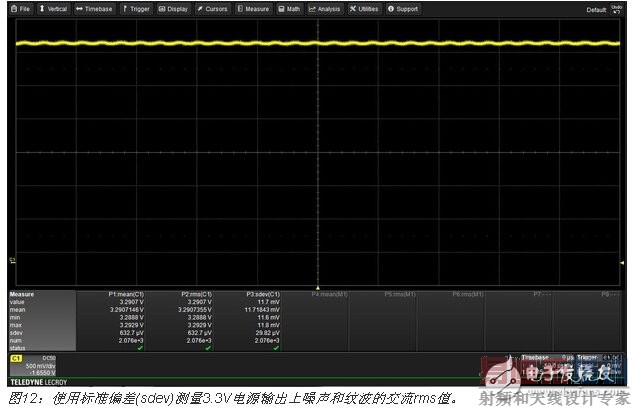The width and height of the screenshot is (633, 408).
Task: Open the Timebase menu
Action: pos(94,9)
